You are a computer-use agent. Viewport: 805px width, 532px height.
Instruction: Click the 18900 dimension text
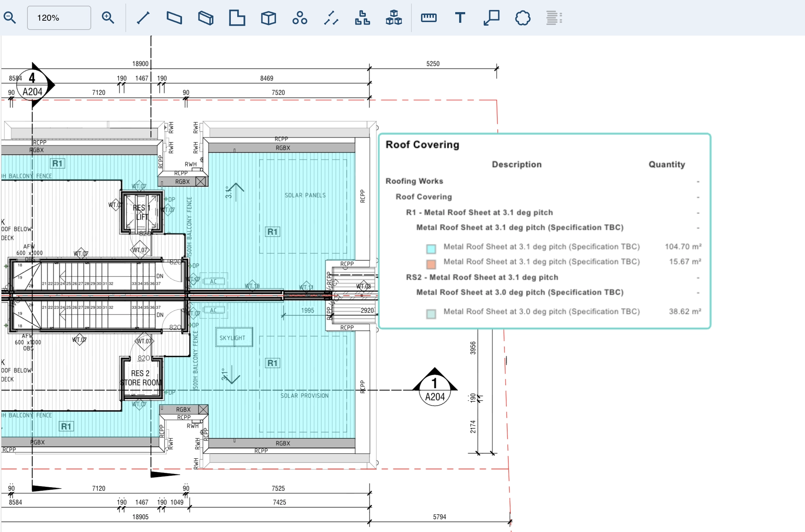[x=140, y=64]
